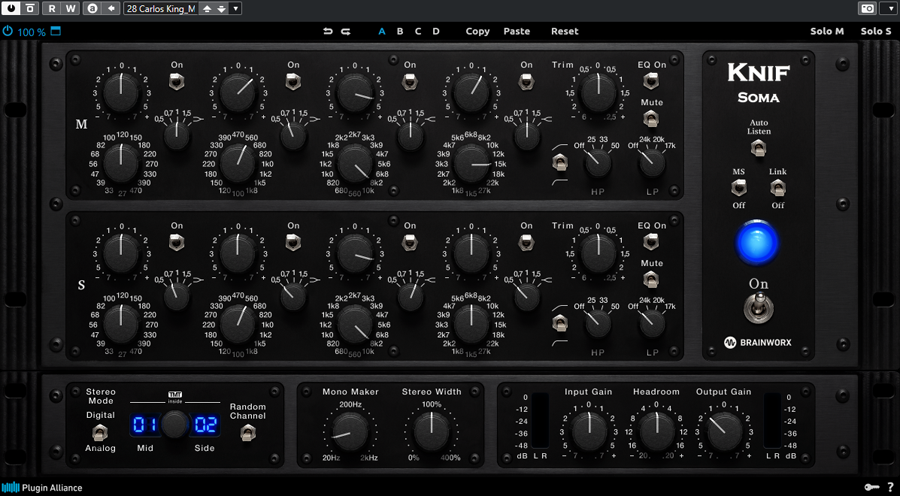This screenshot has height=496, width=900.
Task: Redo with the forward arrow icon
Action: [x=346, y=32]
